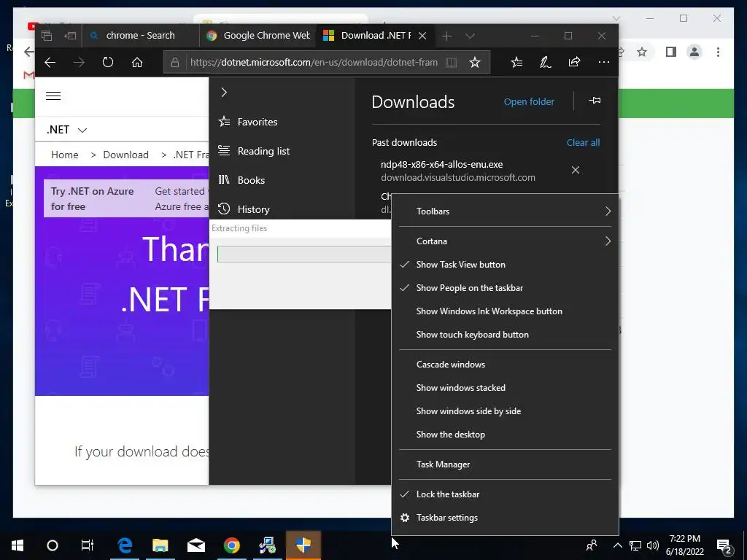Show hidden system tray icons

click(x=617, y=545)
